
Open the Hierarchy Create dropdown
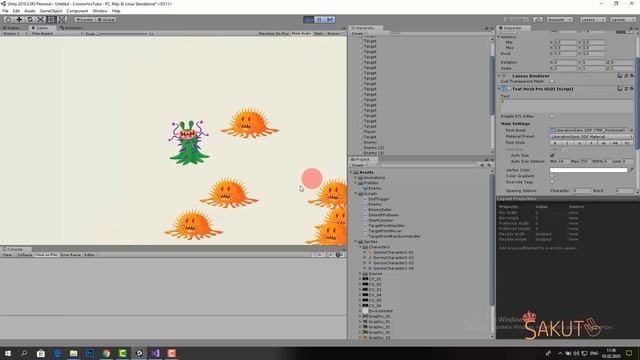pyautogui.click(x=358, y=33)
